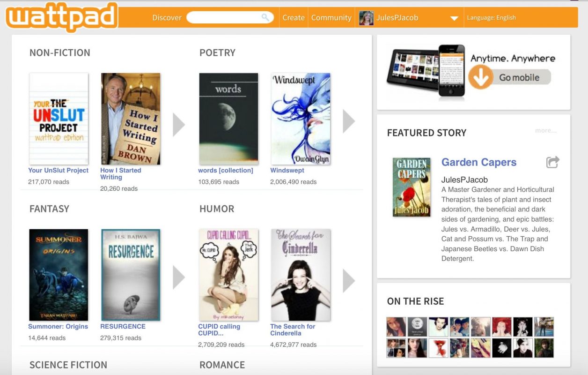Open the red-haired avatar on red background in On the Rise

pyautogui.click(x=501, y=327)
